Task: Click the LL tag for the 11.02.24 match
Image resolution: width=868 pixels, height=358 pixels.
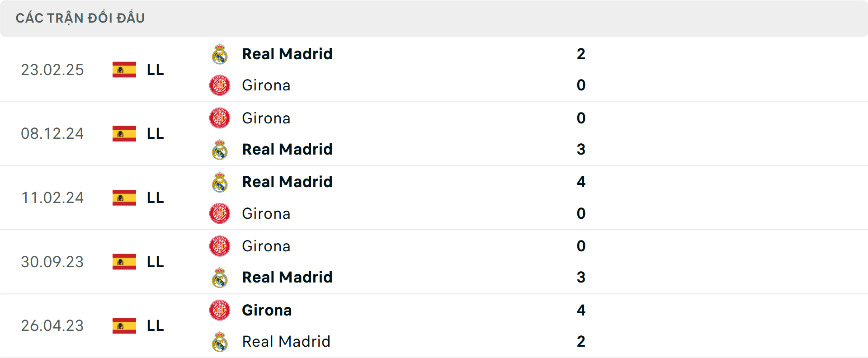Action: click(x=154, y=198)
